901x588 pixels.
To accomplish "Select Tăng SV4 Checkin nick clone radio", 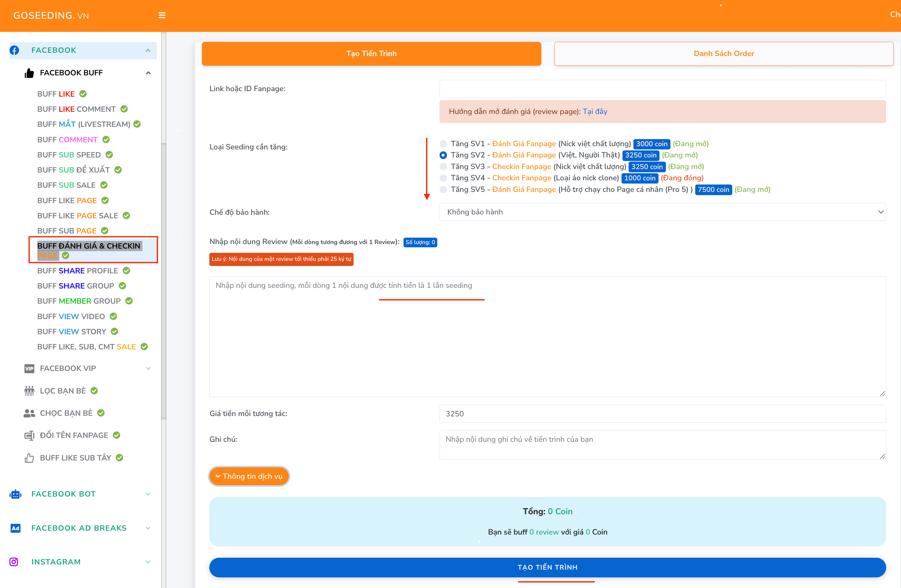I will pos(443,178).
